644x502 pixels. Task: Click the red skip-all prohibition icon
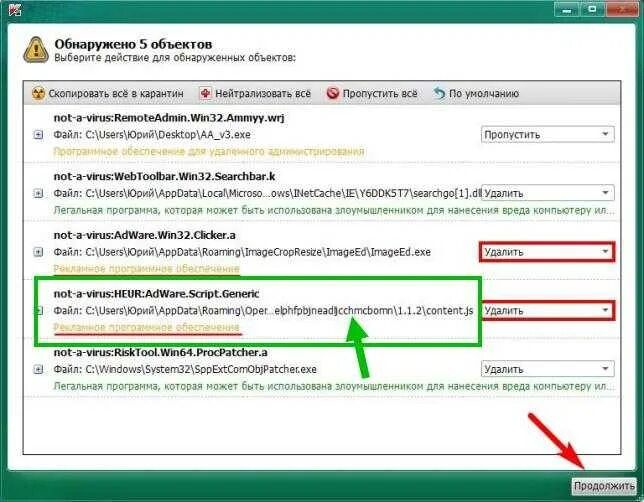[332, 93]
